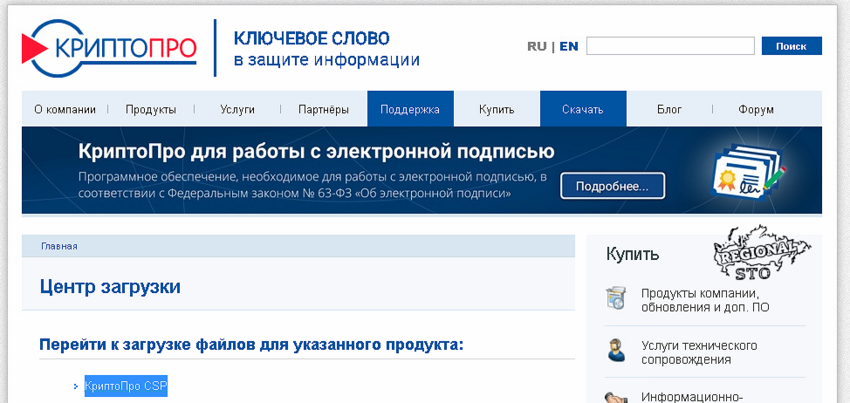Viewport: 850px width, 403px height.
Task: Open the Форум menu item
Action: point(756,110)
